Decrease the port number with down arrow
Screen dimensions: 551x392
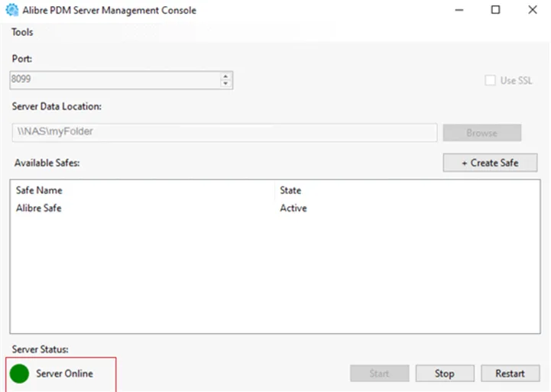point(225,83)
